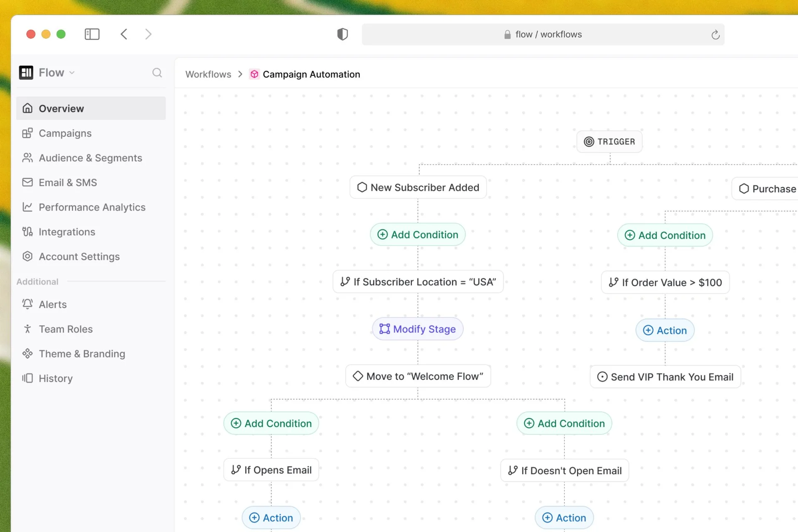Image resolution: width=798 pixels, height=532 pixels.
Task: Click the Team Roles person icon
Action: click(x=27, y=329)
